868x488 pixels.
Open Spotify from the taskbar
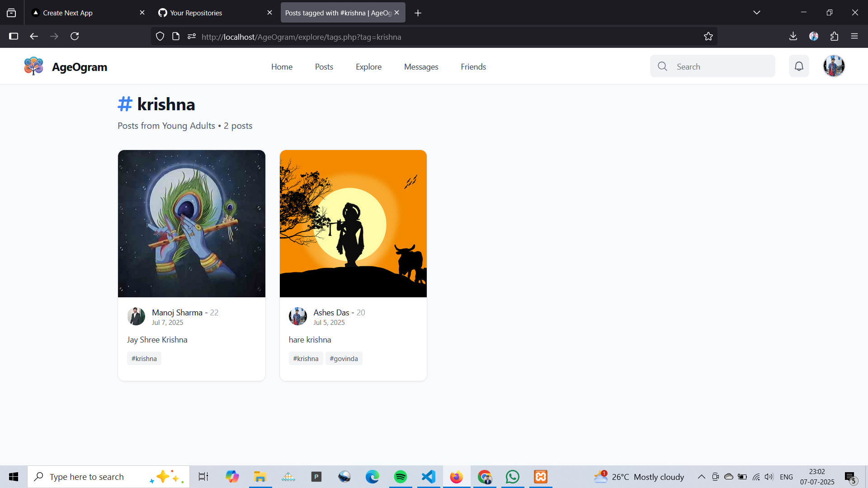coord(400,477)
